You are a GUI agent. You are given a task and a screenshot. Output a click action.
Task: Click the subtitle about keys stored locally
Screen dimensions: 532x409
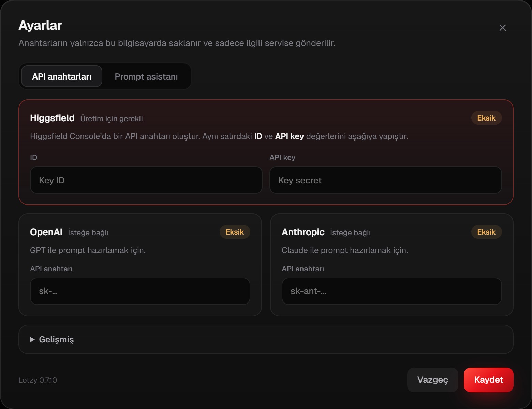pyautogui.click(x=177, y=43)
